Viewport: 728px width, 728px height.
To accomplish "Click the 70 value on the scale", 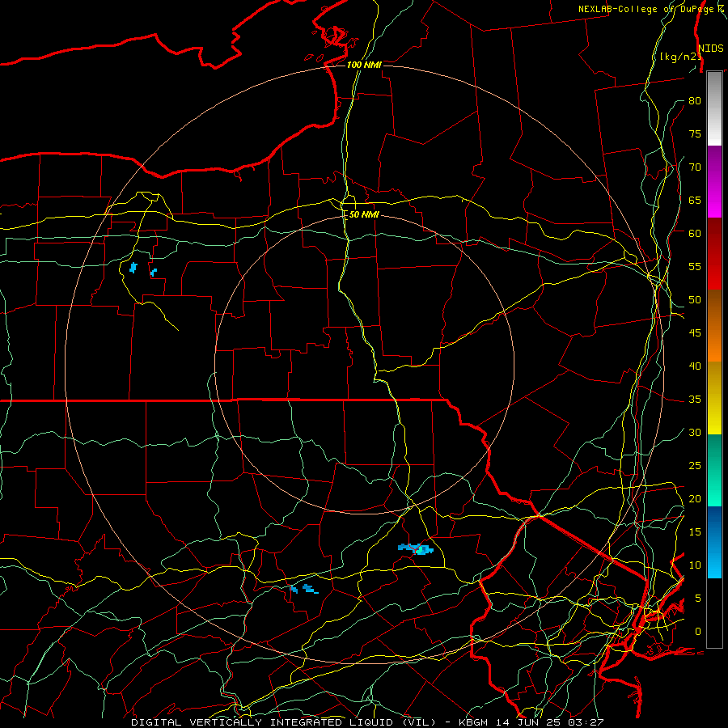I will 695,167.
